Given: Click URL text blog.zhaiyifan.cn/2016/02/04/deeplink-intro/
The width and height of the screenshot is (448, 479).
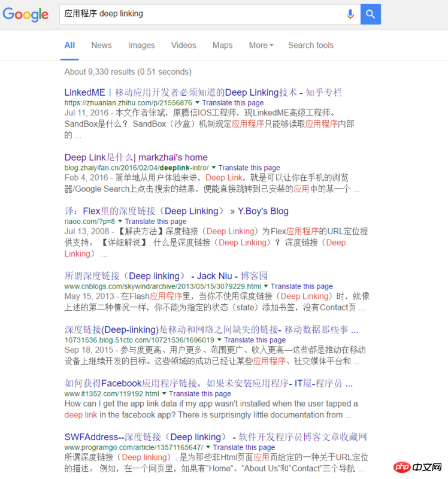Looking at the screenshot, I should [x=137, y=168].
